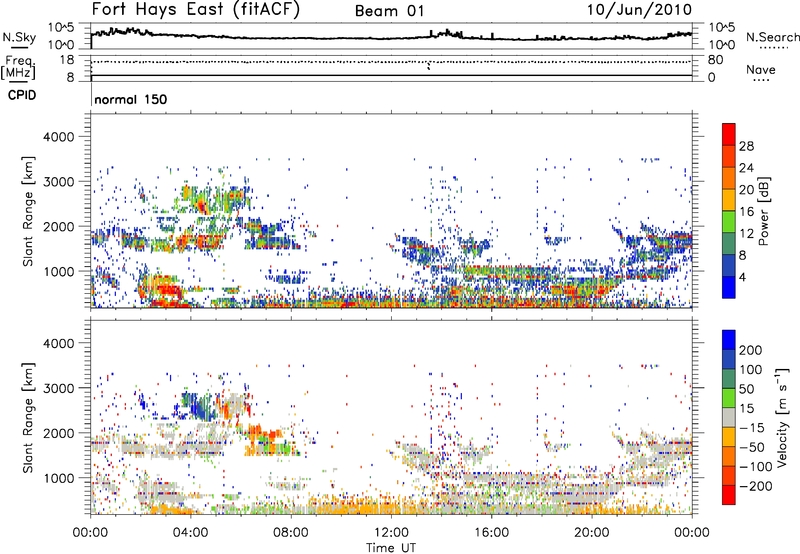Click the bright blue bottom Power colorbar segment
Viewport: 800px width, 554px height.
point(729,287)
